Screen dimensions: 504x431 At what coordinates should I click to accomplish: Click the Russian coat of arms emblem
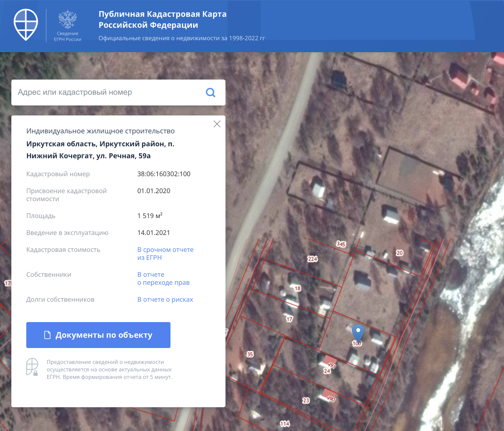(x=67, y=19)
